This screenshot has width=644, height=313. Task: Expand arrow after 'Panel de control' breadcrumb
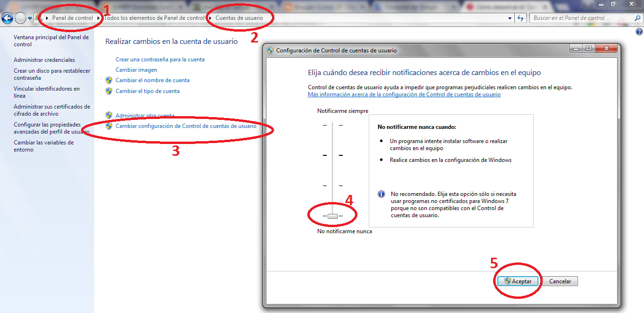tap(98, 18)
